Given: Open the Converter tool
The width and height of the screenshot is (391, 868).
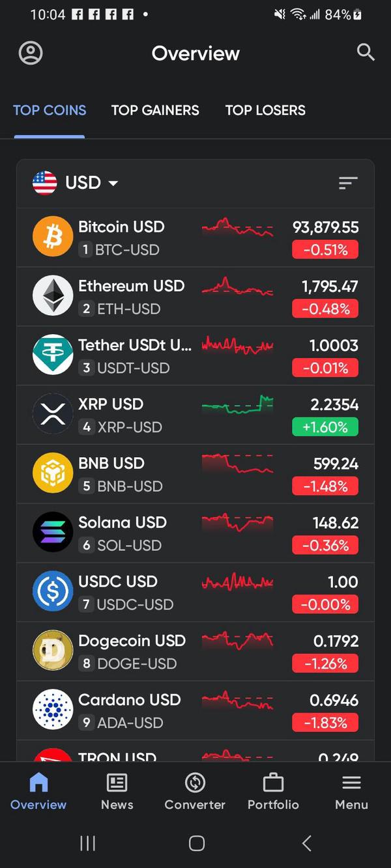Looking at the screenshot, I should point(195,791).
